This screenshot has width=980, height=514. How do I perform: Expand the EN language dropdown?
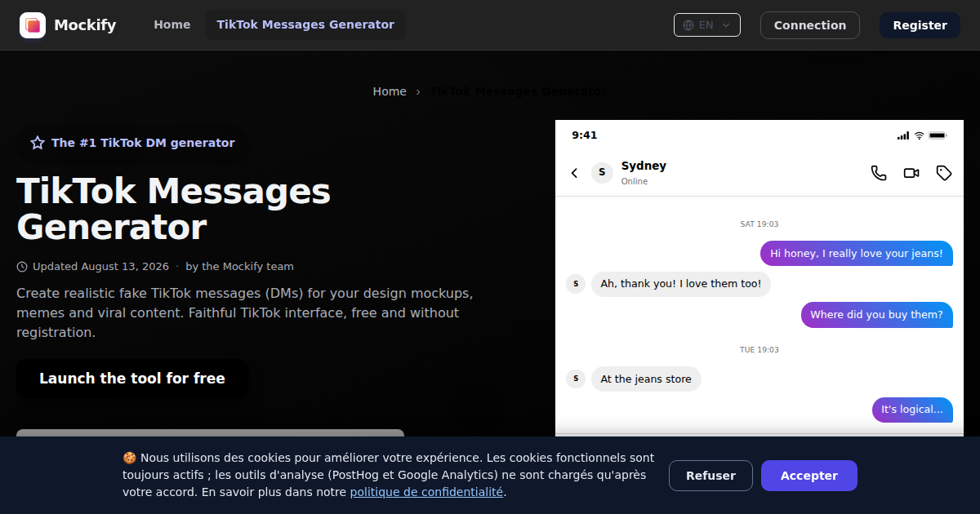pos(707,25)
